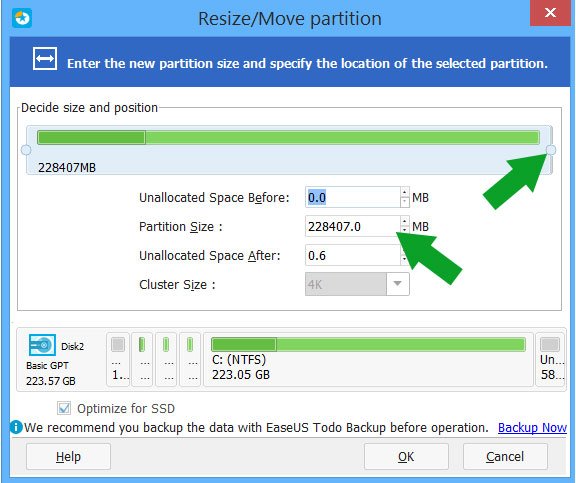Click the Basic GPT disk type label
The height and width of the screenshot is (483, 576).
[x=47, y=365]
